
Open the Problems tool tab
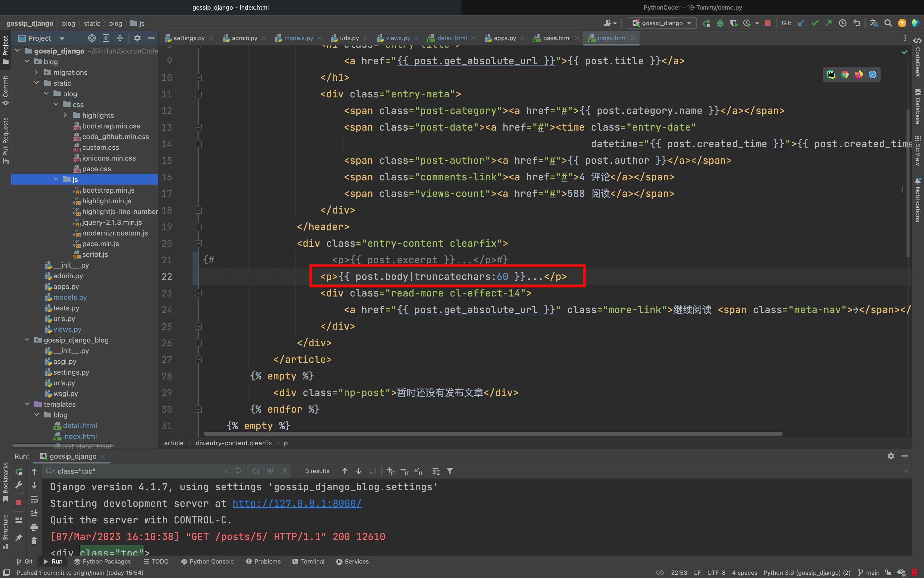pos(263,562)
